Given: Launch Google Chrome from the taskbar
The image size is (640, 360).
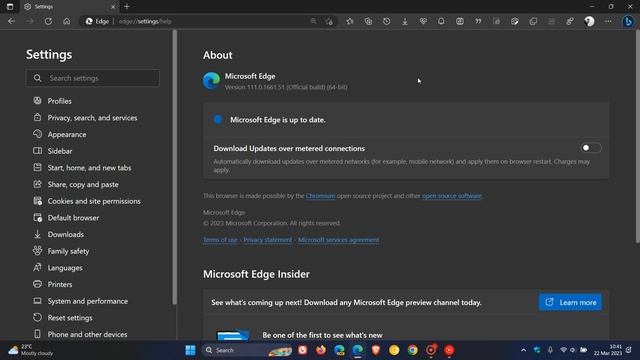Looking at the screenshot, I should tap(413, 350).
